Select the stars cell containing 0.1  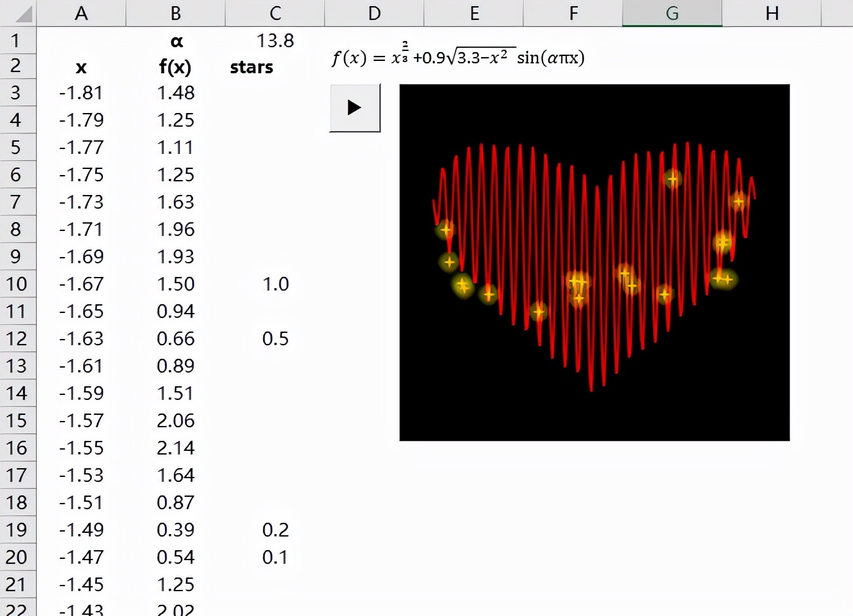(x=275, y=557)
